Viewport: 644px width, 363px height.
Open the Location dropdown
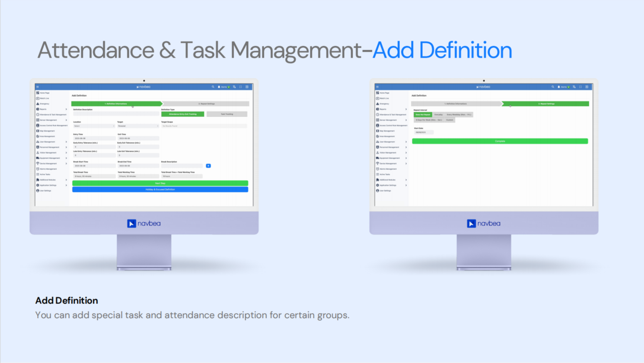tap(94, 126)
